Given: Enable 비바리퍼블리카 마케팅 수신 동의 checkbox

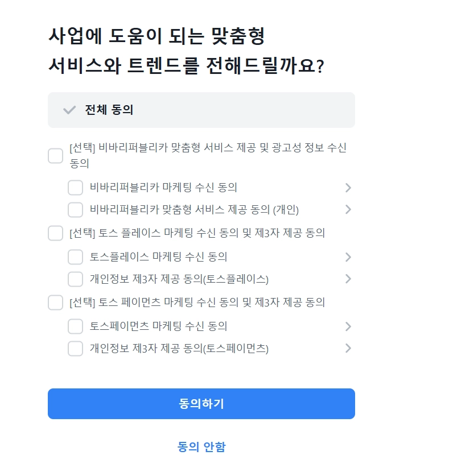Looking at the screenshot, I should (x=76, y=188).
